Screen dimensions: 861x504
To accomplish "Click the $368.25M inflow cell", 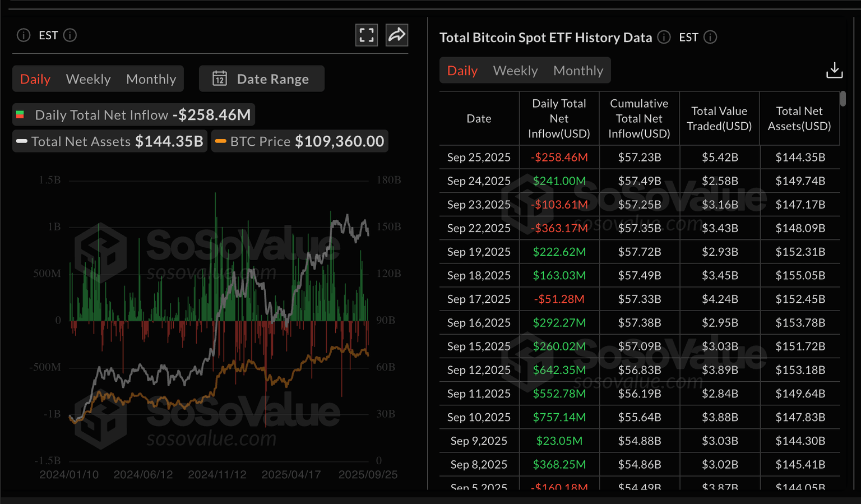I will 559,465.
